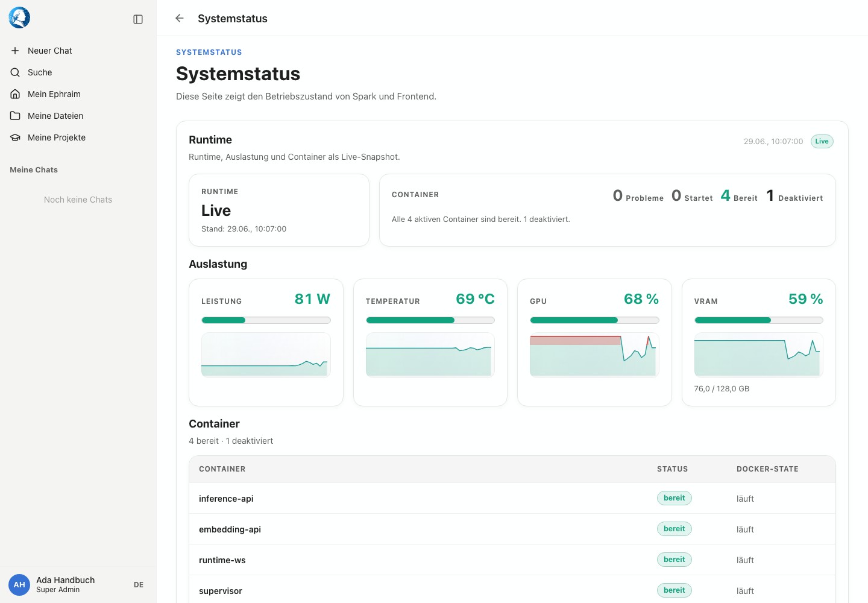
Task: Click the AH user avatar
Action: point(19,585)
